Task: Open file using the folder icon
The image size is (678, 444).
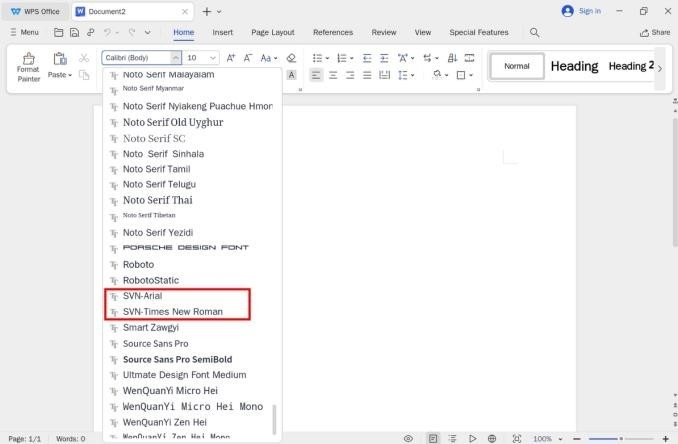Action: pos(58,32)
